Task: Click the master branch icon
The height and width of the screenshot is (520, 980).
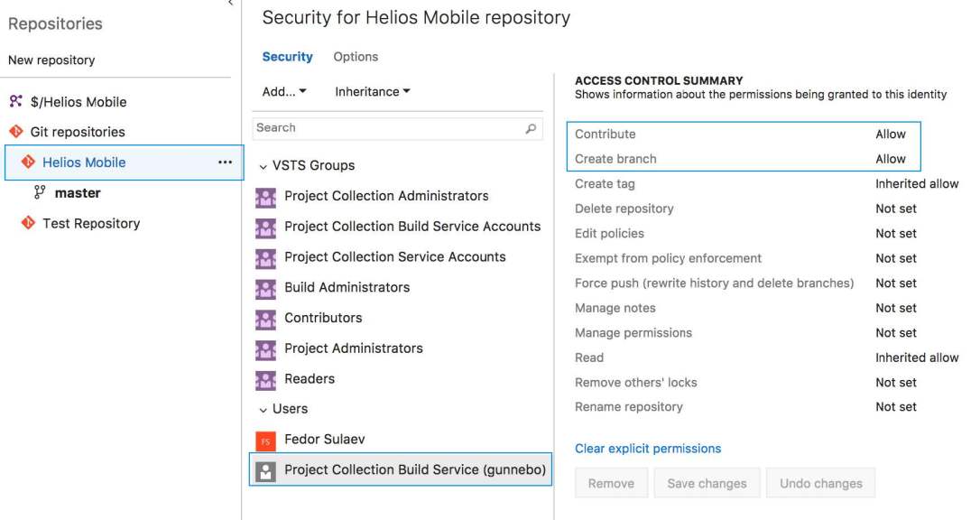Action: coord(40,192)
